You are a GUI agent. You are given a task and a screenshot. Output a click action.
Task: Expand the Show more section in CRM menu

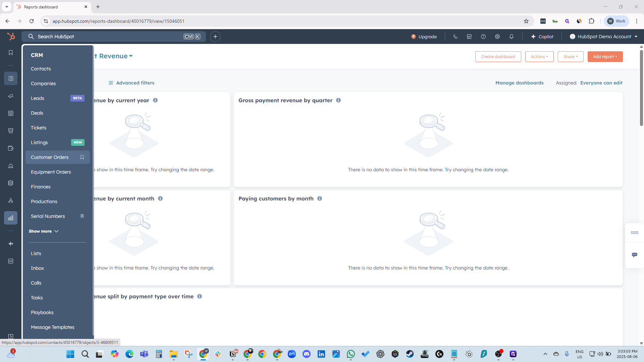[44, 231]
